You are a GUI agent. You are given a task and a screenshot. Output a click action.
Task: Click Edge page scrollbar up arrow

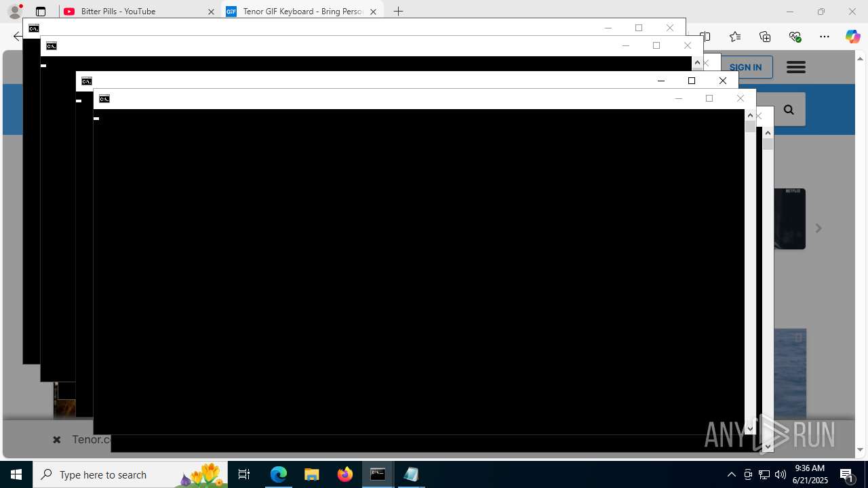point(861,59)
